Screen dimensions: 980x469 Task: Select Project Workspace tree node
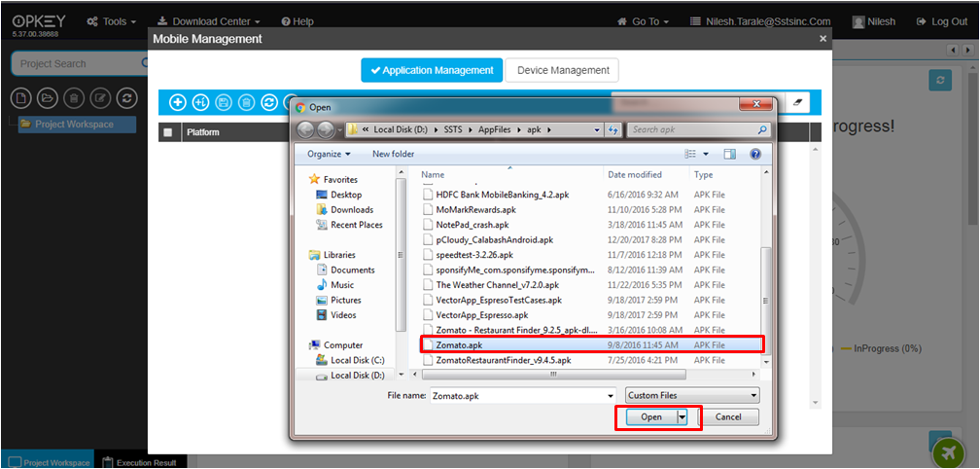click(x=77, y=124)
